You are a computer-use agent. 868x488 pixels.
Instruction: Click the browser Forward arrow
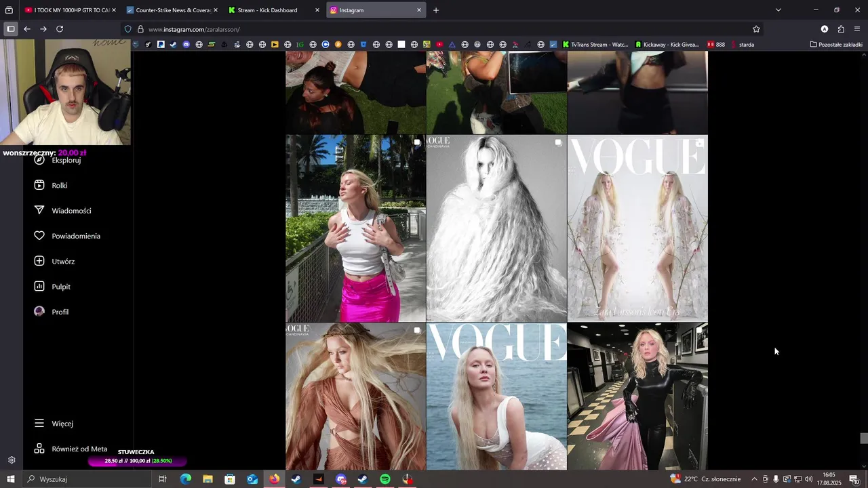tap(43, 29)
